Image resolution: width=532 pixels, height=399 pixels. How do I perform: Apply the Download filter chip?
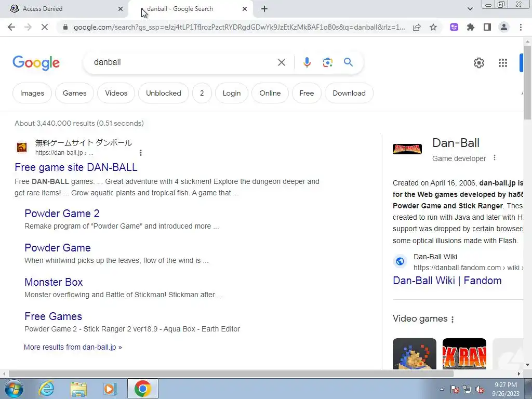tap(349, 93)
